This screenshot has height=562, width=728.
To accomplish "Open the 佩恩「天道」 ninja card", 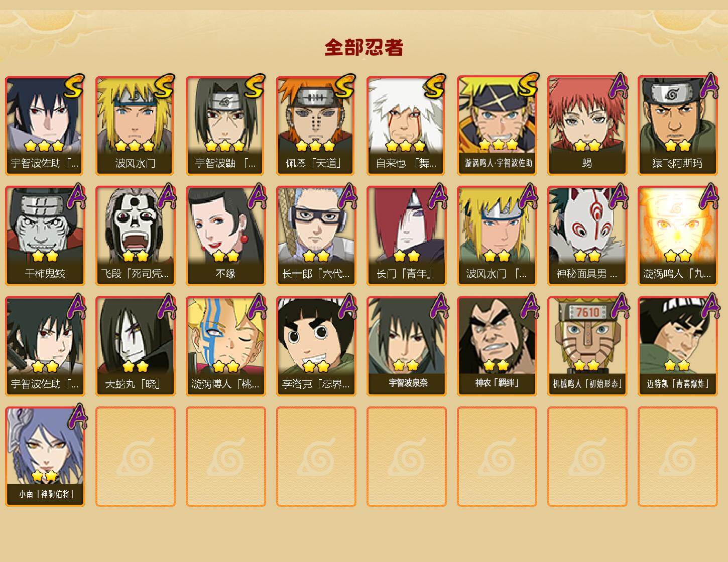I will click(x=316, y=125).
